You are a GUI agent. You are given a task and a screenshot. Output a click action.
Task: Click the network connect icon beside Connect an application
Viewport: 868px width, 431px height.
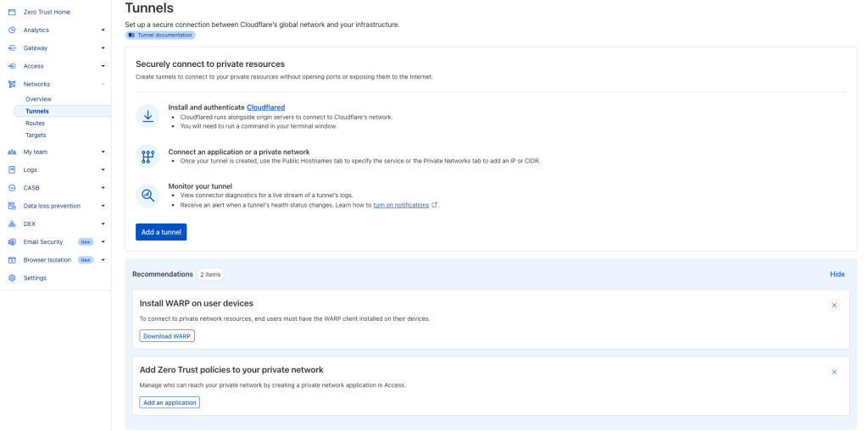147,157
